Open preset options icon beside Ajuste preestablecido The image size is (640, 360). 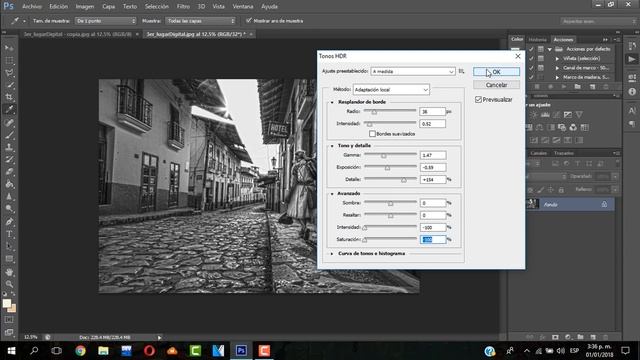pyautogui.click(x=461, y=71)
